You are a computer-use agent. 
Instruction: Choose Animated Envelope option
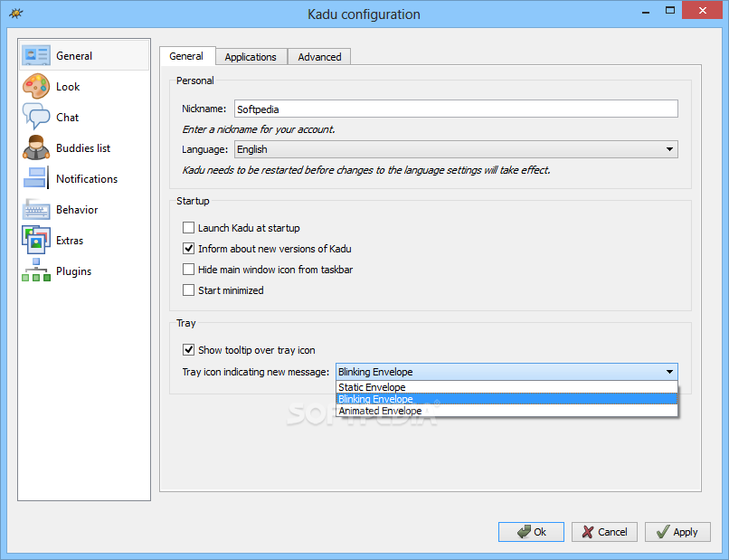[507, 411]
